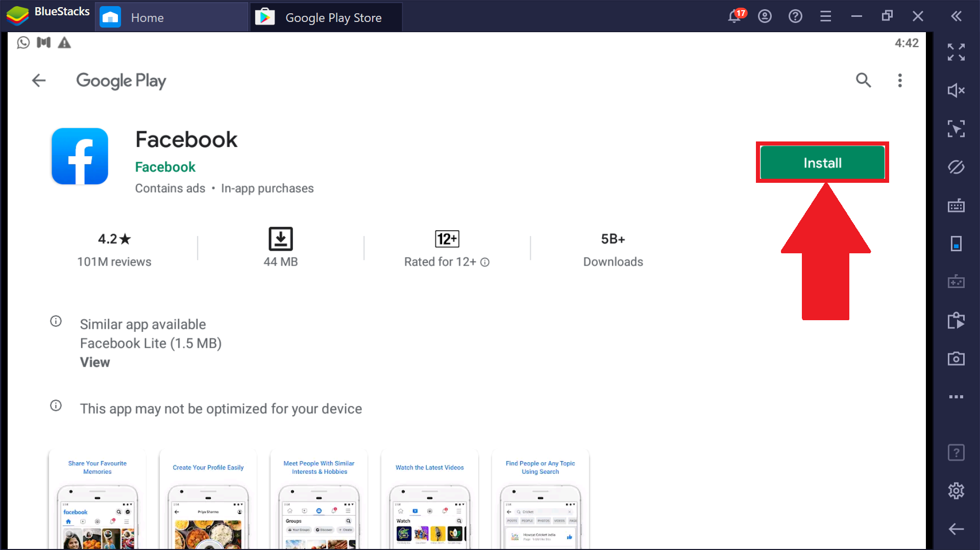This screenshot has height=550, width=980.
Task: Toggle the eye-slash sidebar icon
Action: pos(956,167)
